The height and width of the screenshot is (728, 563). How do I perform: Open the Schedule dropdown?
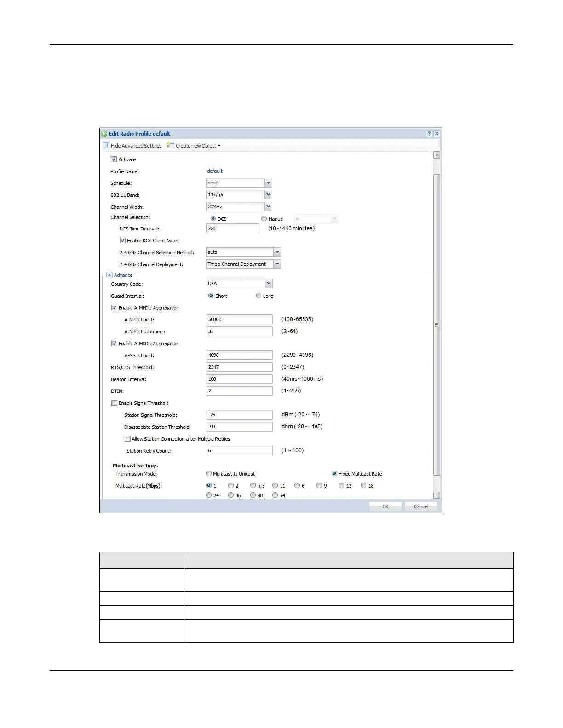click(x=268, y=183)
